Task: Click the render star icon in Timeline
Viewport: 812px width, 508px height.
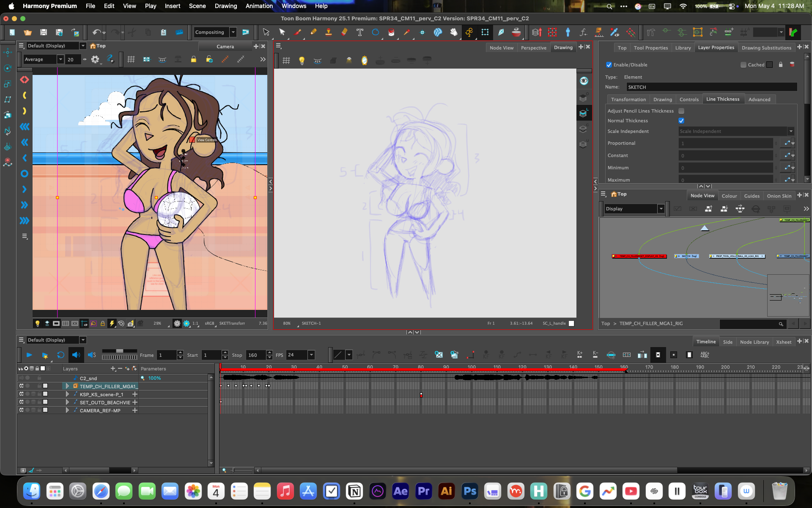Action: [45, 355]
